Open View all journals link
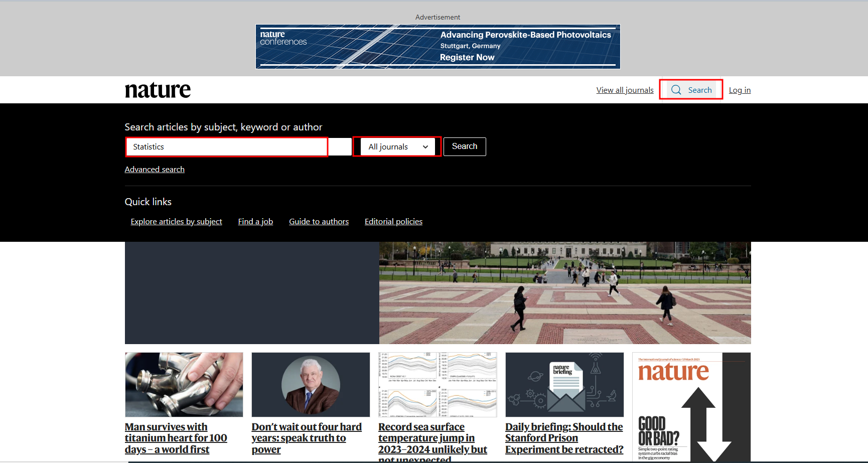868x463 pixels. pos(625,90)
